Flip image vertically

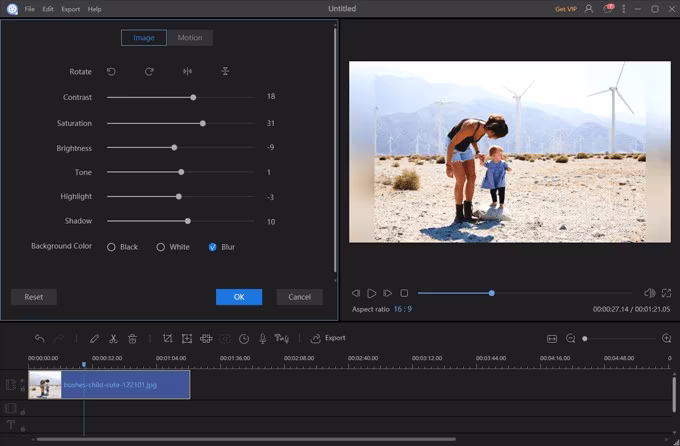coord(225,71)
